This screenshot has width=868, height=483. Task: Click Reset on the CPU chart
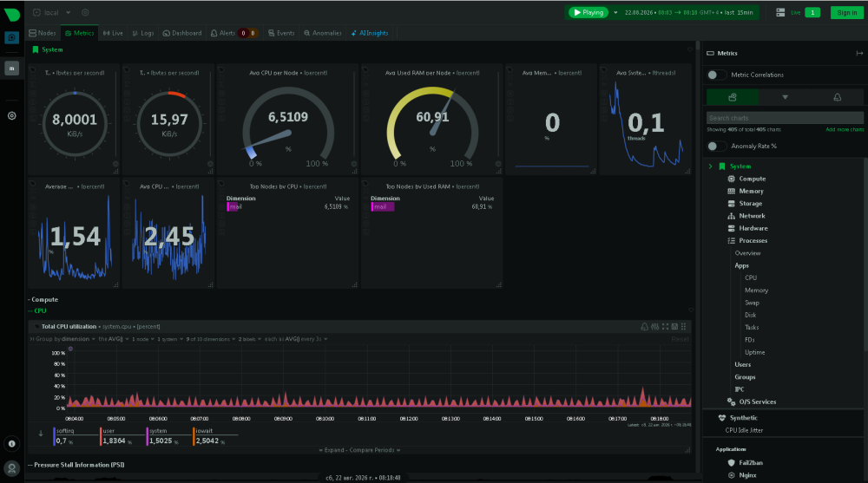[x=680, y=339]
